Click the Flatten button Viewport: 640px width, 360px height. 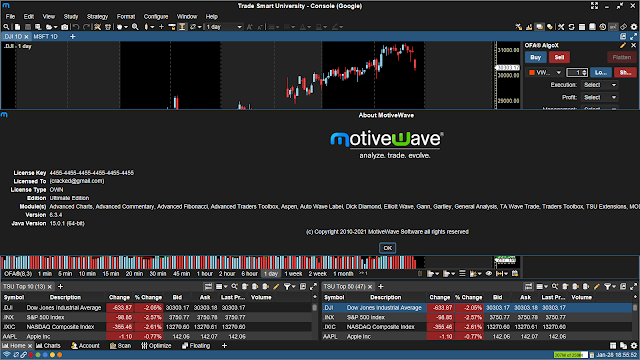click(622, 58)
